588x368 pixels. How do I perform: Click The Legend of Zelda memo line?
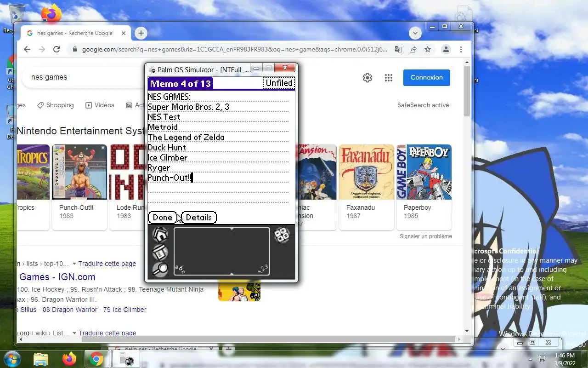click(x=186, y=138)
